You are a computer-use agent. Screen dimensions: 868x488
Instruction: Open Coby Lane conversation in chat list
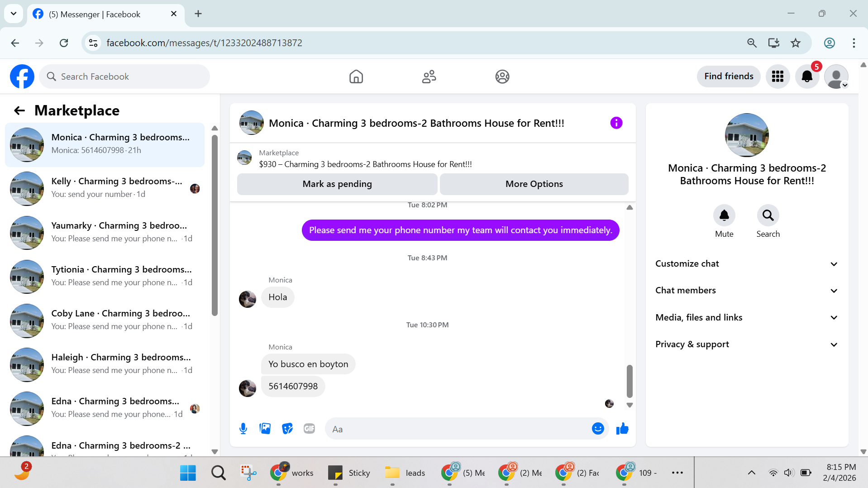tap(105, 320)
